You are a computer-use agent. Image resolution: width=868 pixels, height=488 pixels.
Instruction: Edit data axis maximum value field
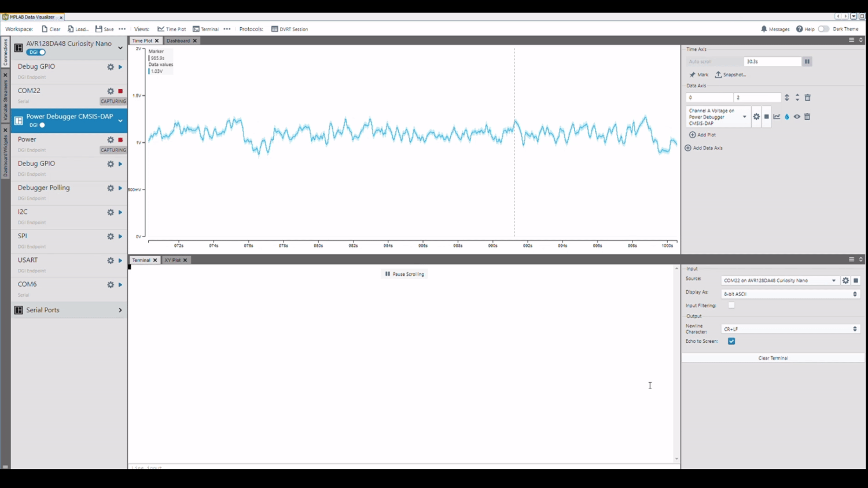pos(757,98)
